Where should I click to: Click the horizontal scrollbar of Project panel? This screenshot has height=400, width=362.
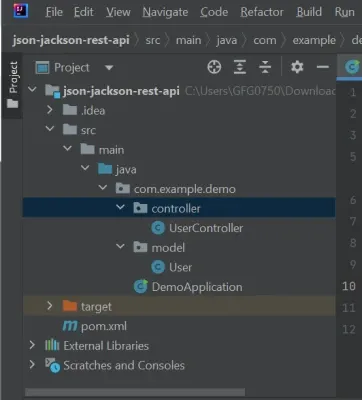coord(135,391)
